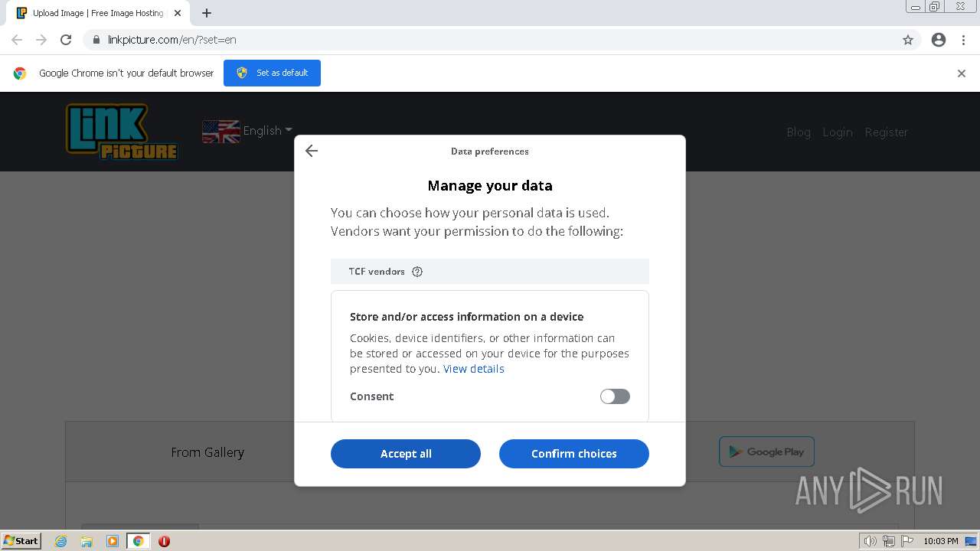Screen dimensions: 980x551
Task: Click the Chrome logo in the infobar
Action: coord(20,73)
